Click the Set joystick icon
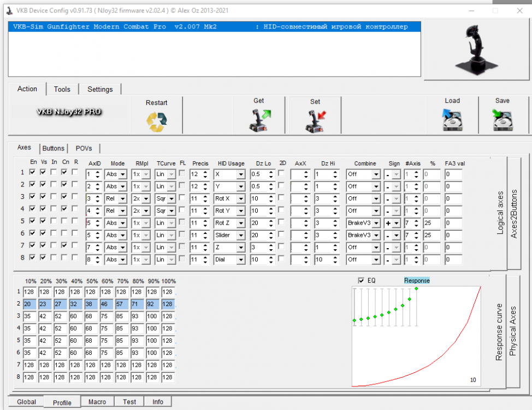Viewport: 532px width, 410px height. 315,120
